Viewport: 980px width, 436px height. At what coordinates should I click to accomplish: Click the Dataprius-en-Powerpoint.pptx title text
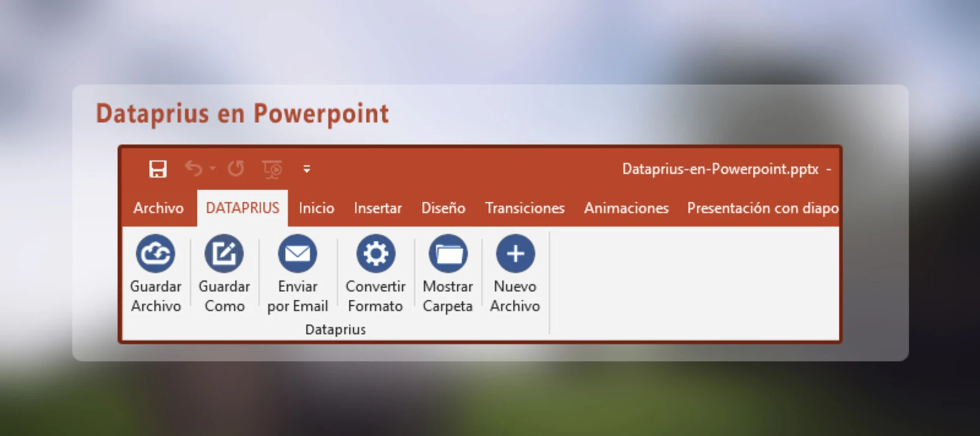tap(721, 169)
